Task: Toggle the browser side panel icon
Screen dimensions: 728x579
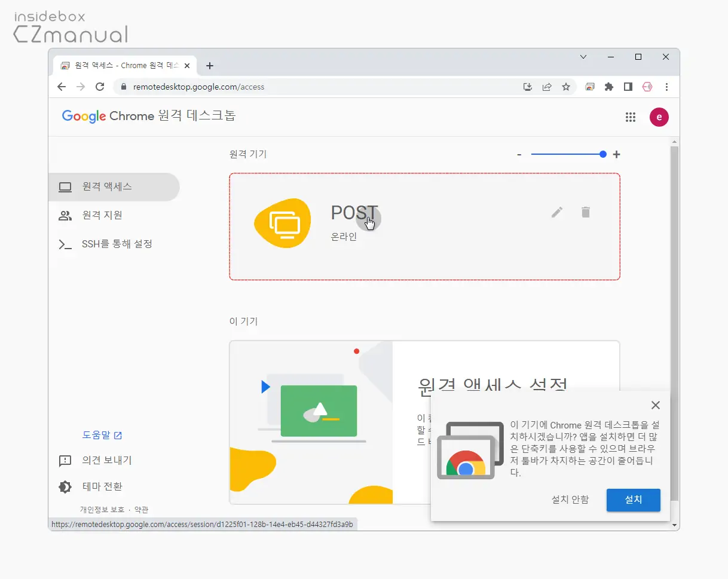Action: (x=628, y=87)
